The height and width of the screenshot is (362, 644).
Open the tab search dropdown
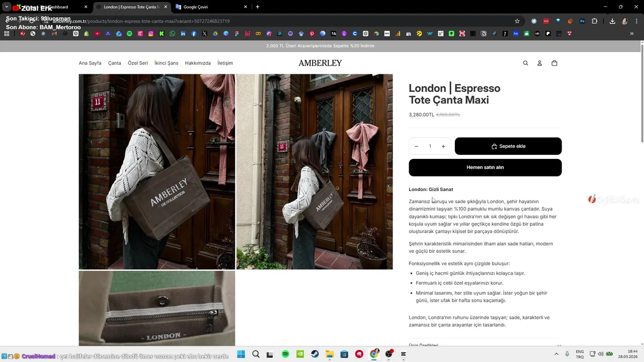(x=7, y=7)
